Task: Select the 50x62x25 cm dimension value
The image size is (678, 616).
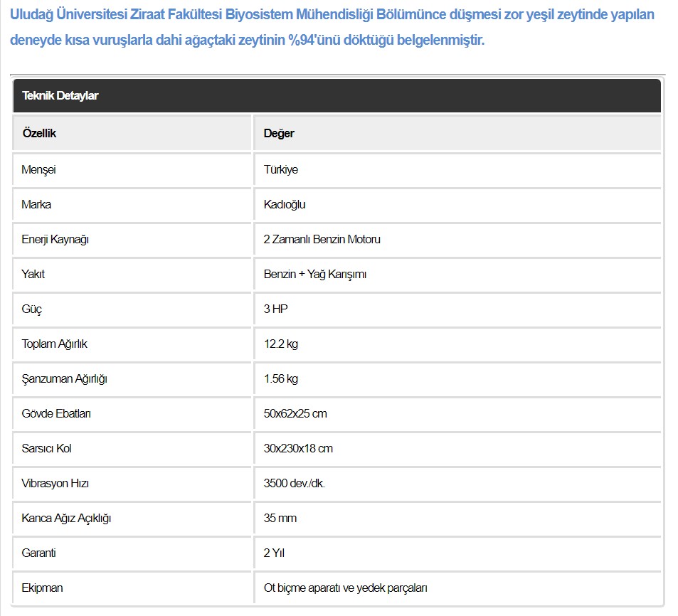Action: click(x=295, y=414)
